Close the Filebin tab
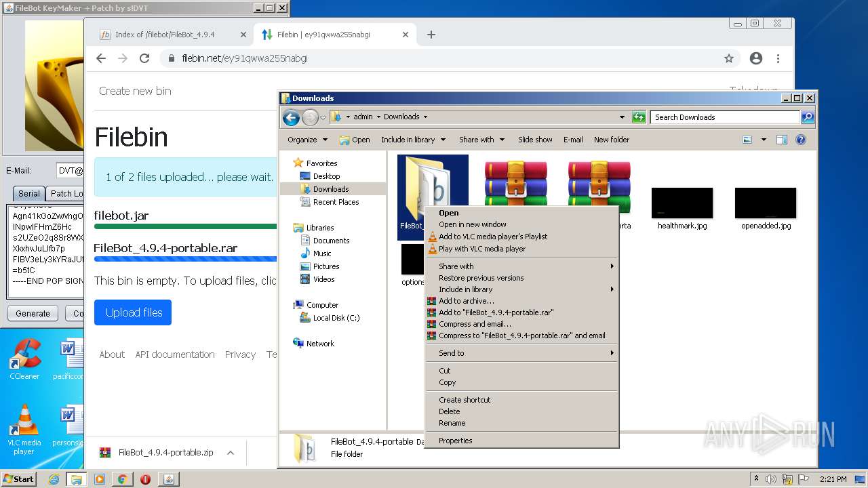Image resolution: width=868 pixels, height=488 pixels. coord(406,35)
